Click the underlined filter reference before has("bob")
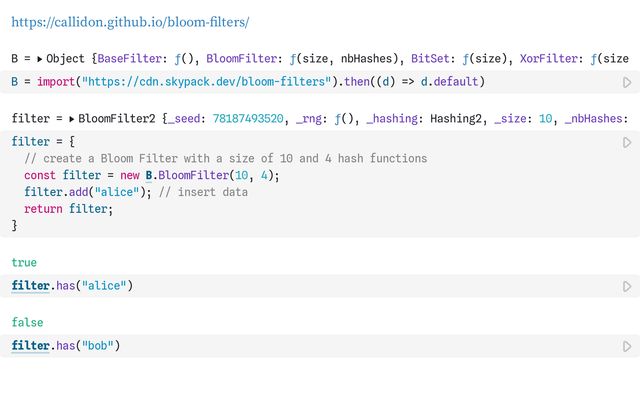 (31, 347)
